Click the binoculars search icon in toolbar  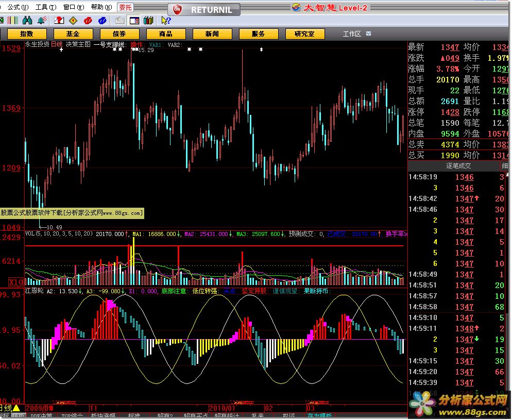coord(28,21)
